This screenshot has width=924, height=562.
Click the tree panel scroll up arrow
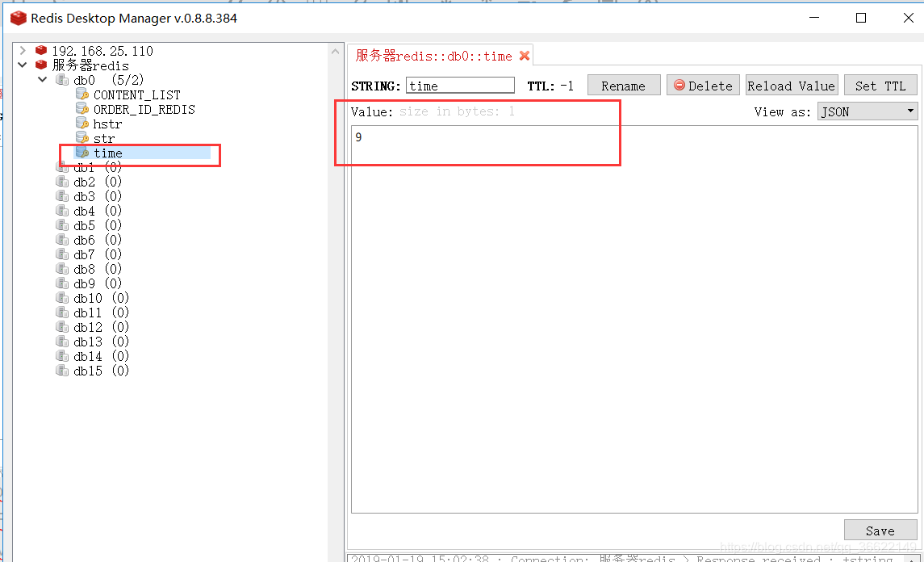[336, 52]
